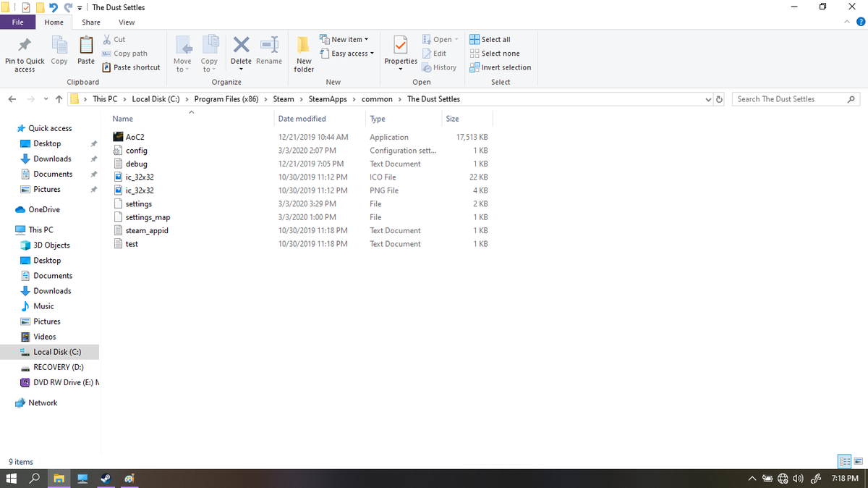
Task: Open the Copy to dropdown
Action: click(x=210, y=55)
